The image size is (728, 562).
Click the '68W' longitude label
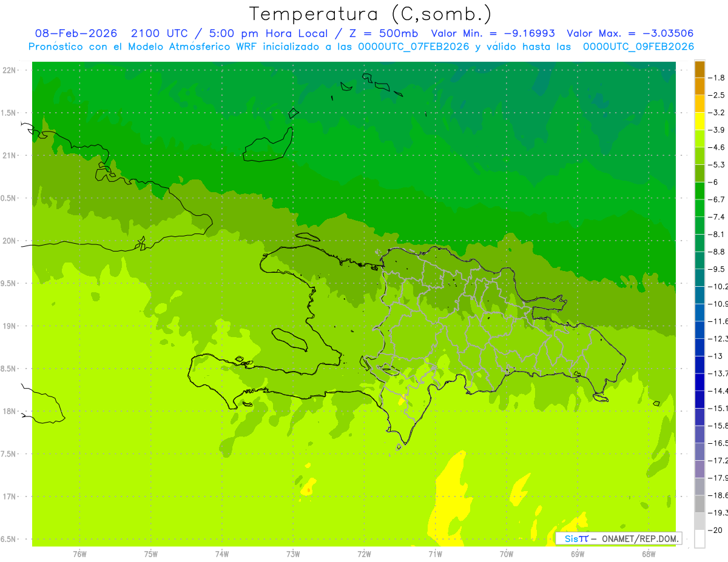click(x=649, y=554)
